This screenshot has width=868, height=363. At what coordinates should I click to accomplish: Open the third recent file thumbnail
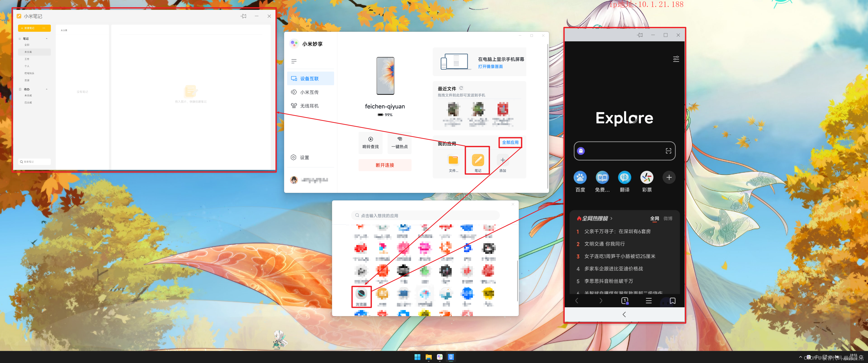tap(502, 109)
